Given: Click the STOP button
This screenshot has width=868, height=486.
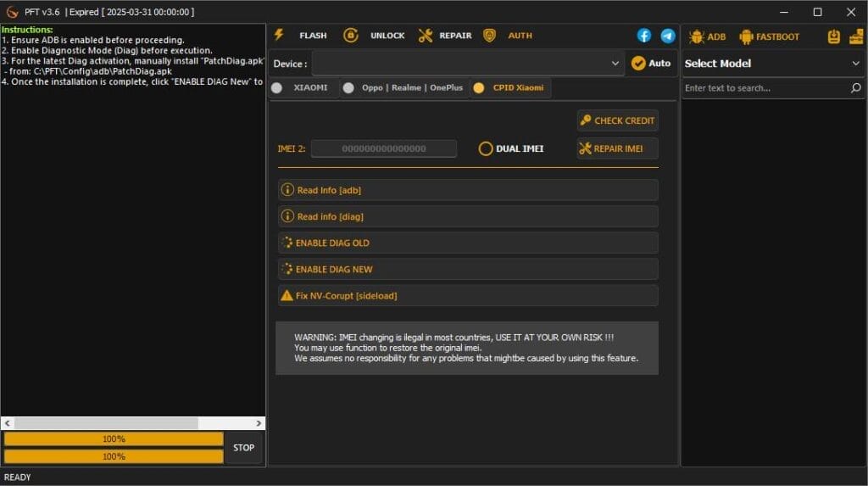Looking at the screenshot, I should click(x=243, y=448).
